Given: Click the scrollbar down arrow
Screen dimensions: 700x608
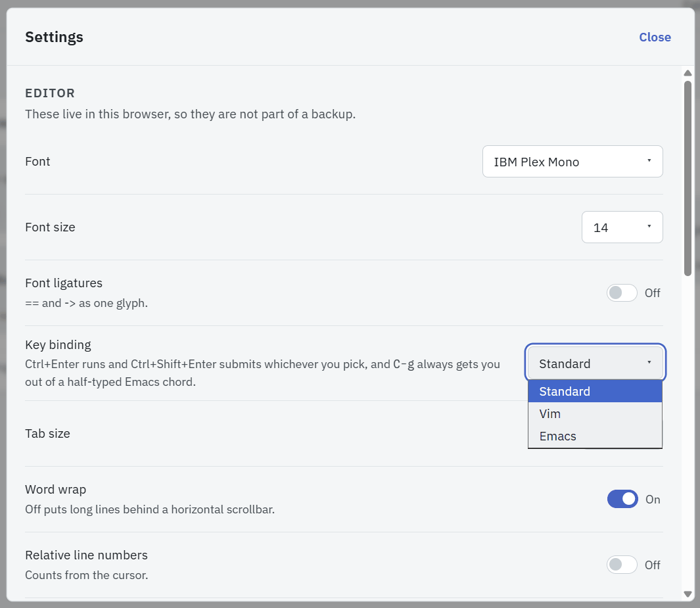Looking at the screenshot, I should (688, 594).
